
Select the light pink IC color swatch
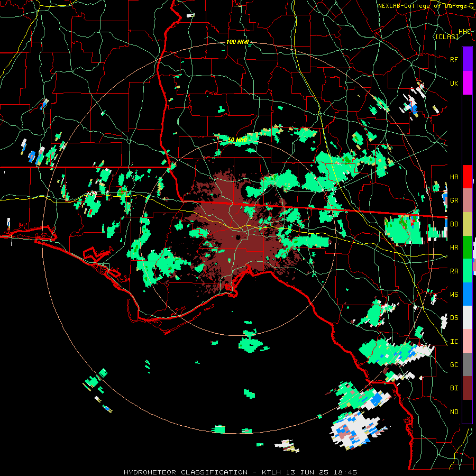coord(467,341)
